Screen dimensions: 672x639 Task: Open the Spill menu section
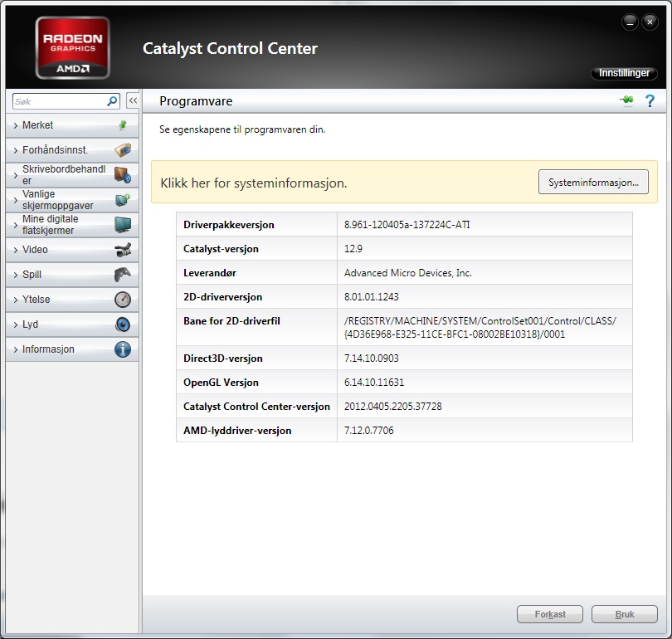pyautogui.click(x=72, y=275)
